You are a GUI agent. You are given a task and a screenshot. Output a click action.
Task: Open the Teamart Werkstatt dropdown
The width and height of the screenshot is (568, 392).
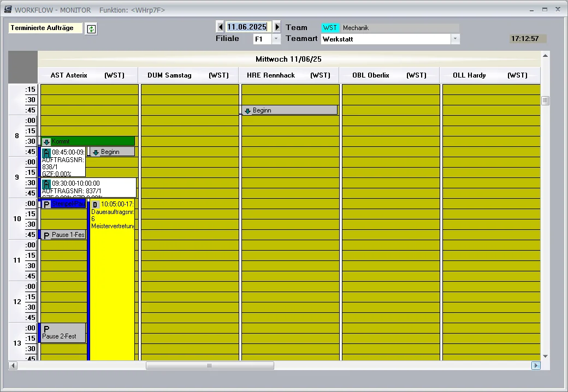[455, 39]
